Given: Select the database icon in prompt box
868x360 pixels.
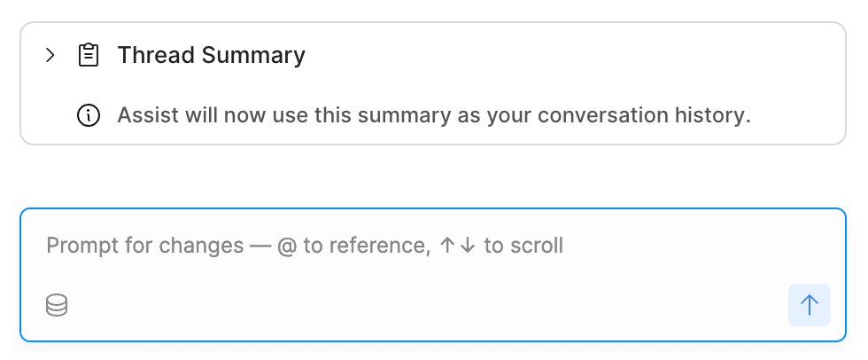Looking at the screenshot, I should [57, 306].
